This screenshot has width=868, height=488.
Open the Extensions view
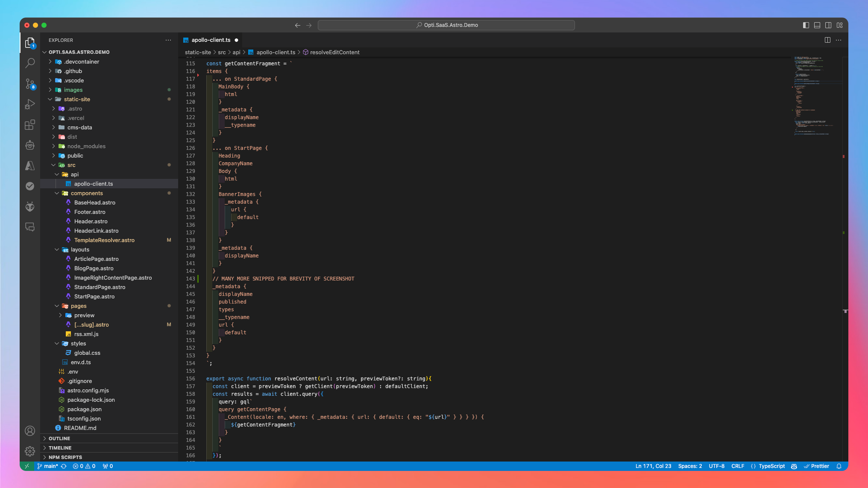(x=30, y=125)
